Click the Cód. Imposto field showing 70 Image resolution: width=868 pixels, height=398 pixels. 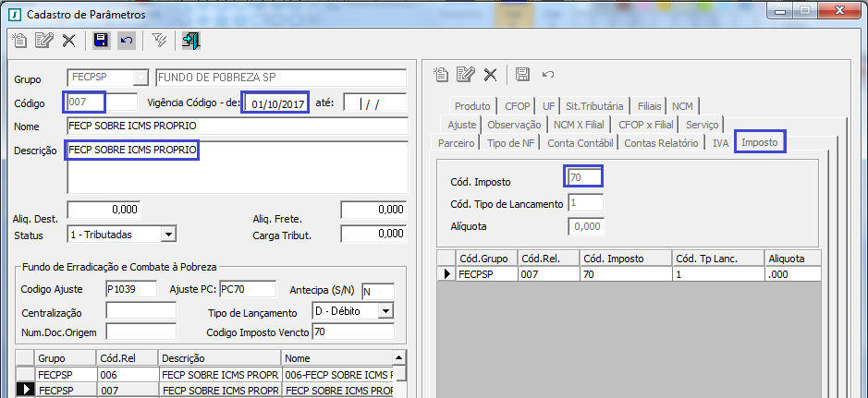pos(583,177)
